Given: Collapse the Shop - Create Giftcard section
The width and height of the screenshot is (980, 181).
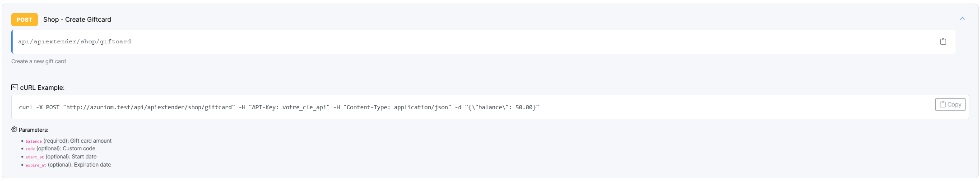Looking at the screenshot, I should click(x=962, y=19).
